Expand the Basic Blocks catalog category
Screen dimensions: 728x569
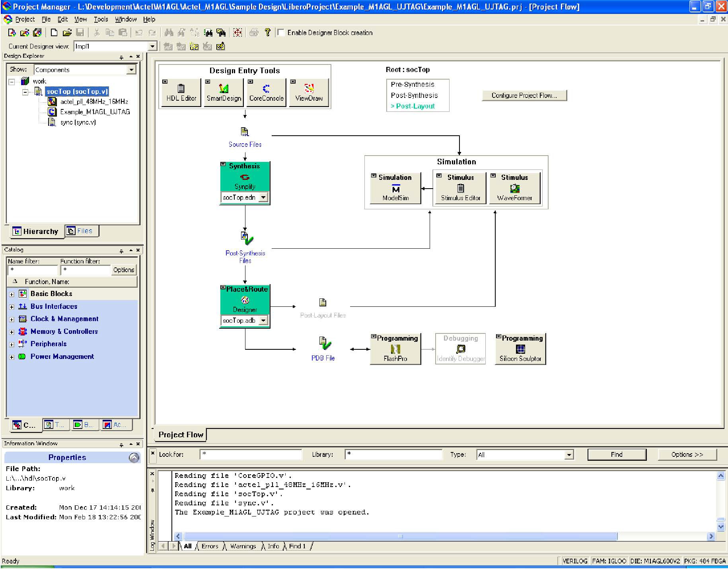[x=12, y=294]
